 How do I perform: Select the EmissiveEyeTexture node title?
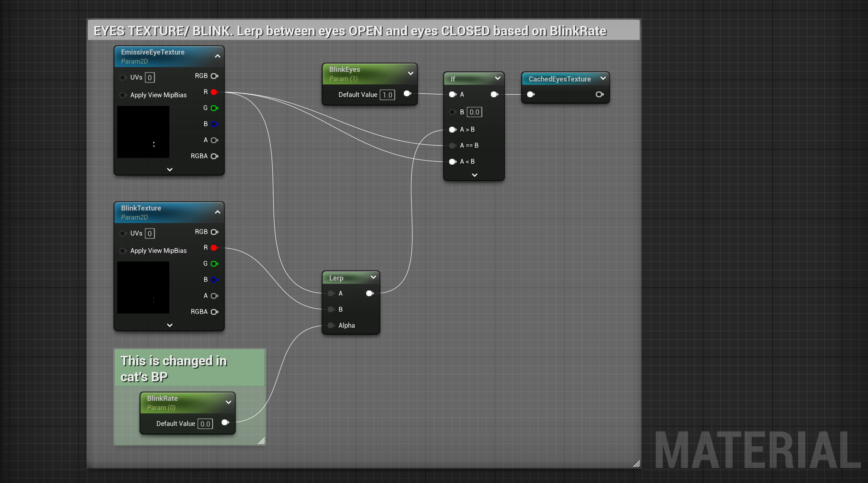coord(153,52)
